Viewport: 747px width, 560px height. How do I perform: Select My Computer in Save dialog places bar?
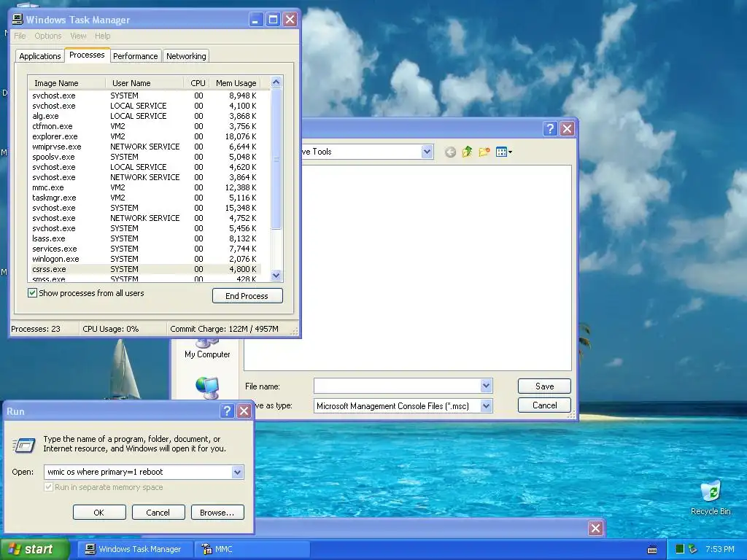[207, 349]
